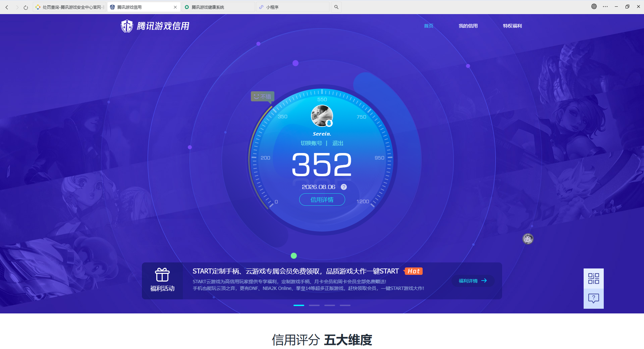Open the QR code side icon
644x349 pixels.
(x=594, y=279)
